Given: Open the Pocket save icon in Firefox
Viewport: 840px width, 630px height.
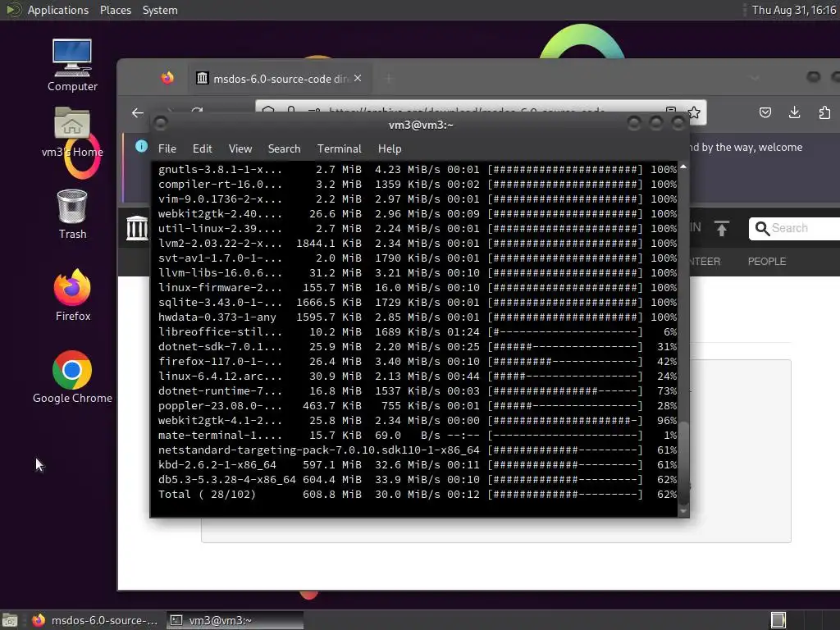Looking at the screenshot, I should click(765, 112).
